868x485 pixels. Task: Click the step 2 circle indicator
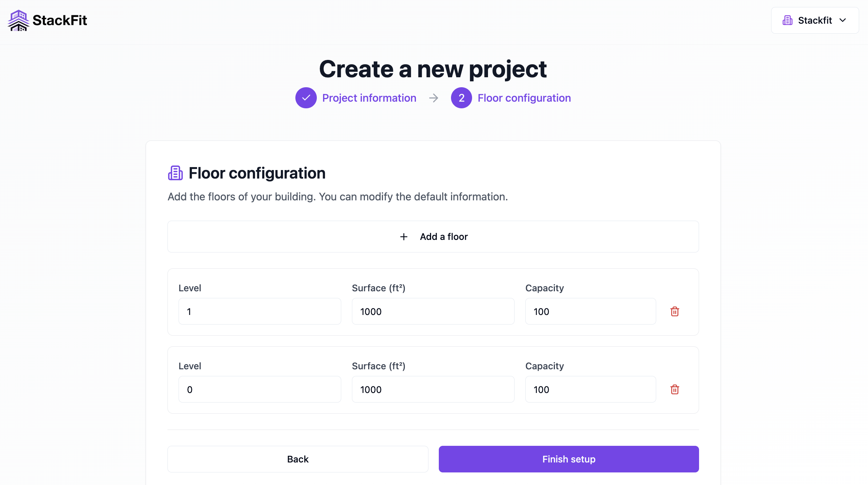click(461, 98)
